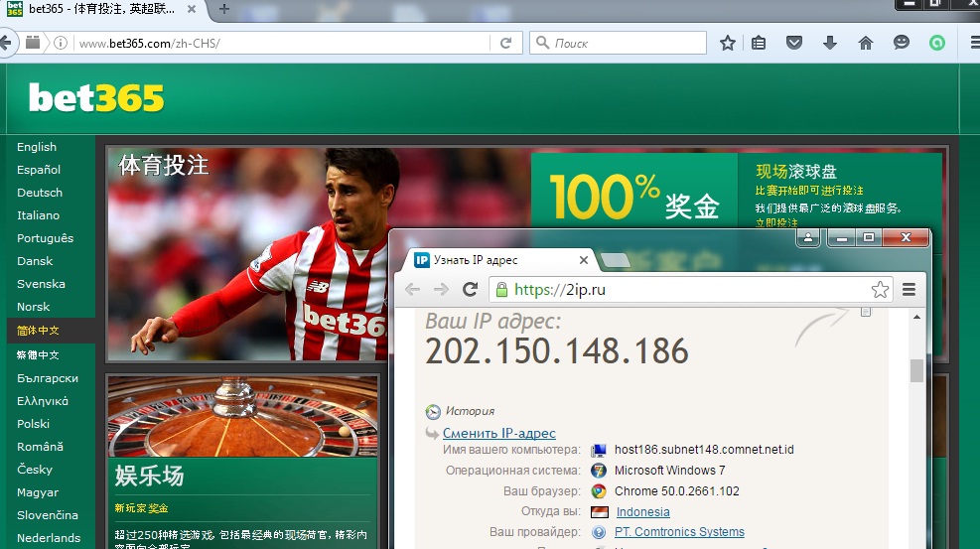
Task: Click the Firefox back arrow button
Action: (x=6, y=43)
